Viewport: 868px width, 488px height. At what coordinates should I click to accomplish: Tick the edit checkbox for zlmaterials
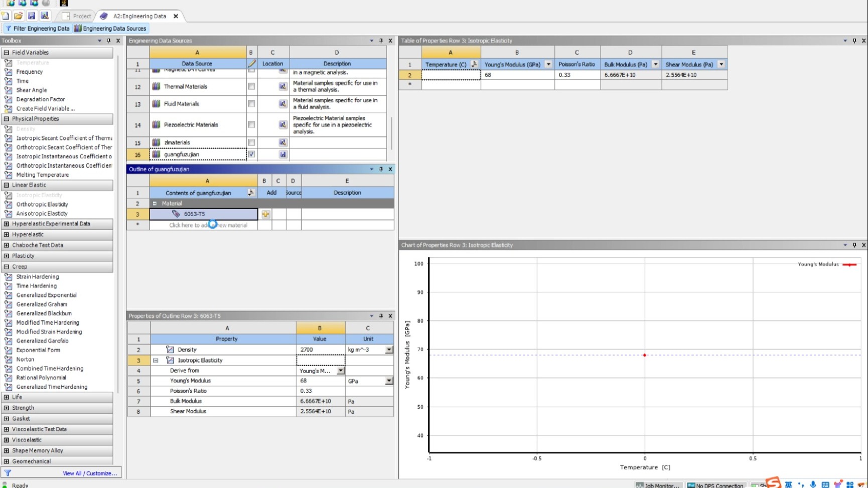point(251,142)
